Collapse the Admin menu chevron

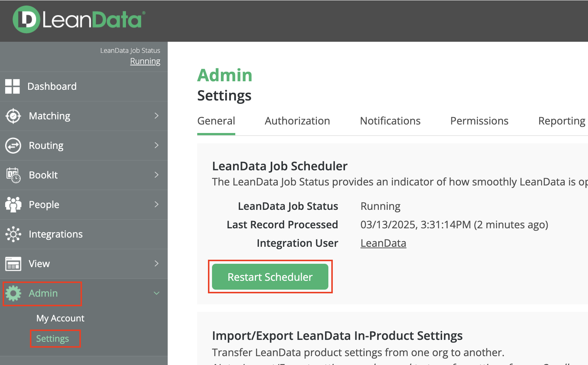[x=157, y=293]
